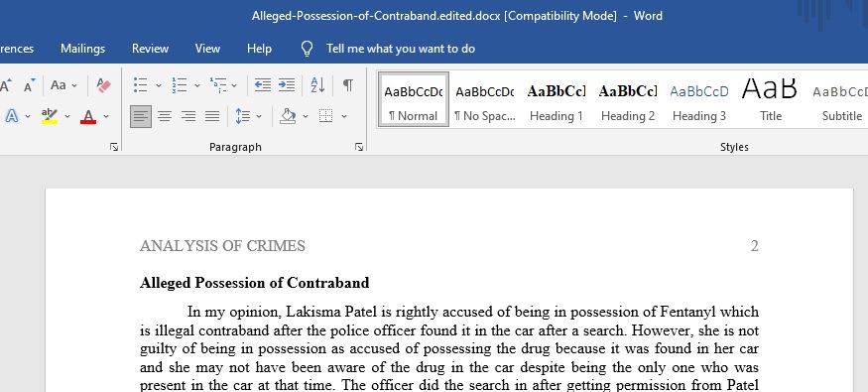Open the View tab
This screenshot has height=392, width=868.
click(207, 49)
